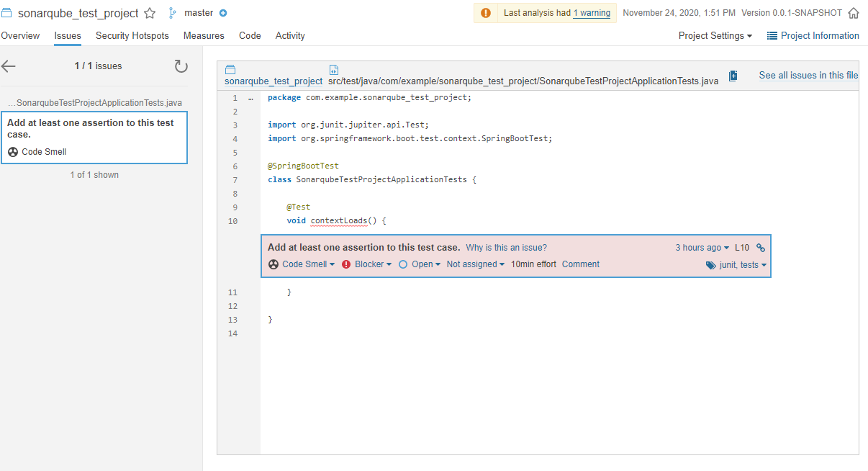Click the class SonarqubeTestProjectApplicationTests line

point(372,179)
